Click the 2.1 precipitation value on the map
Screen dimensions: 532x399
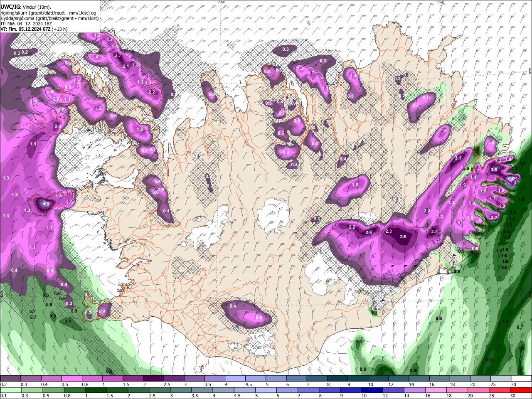pos(126,66)
